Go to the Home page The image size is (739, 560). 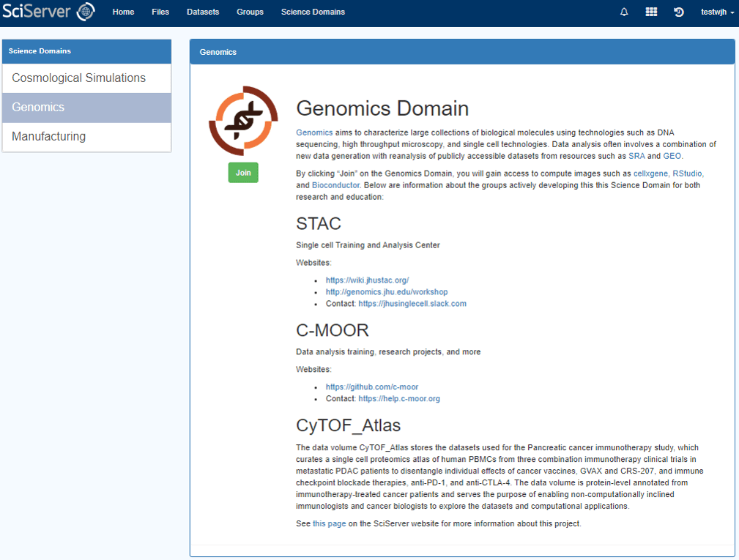tap(123, 12)
